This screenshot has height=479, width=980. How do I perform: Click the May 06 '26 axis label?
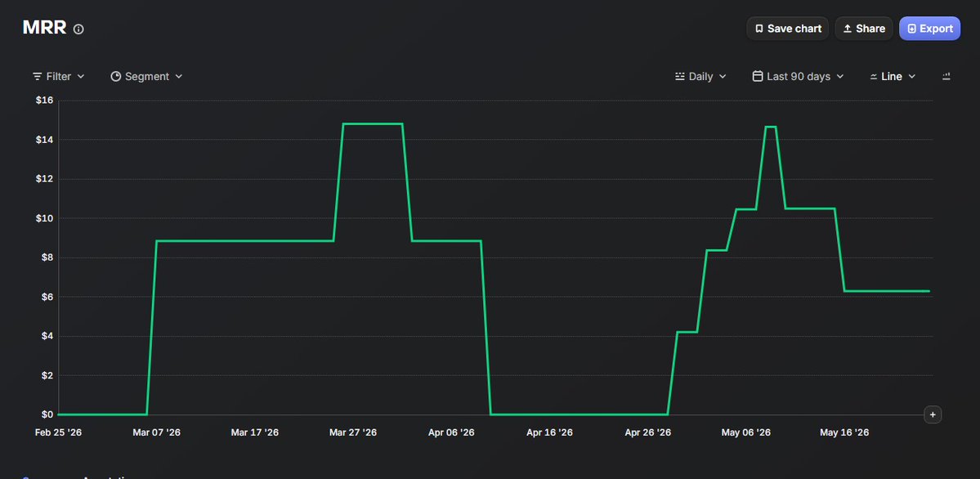746,432
